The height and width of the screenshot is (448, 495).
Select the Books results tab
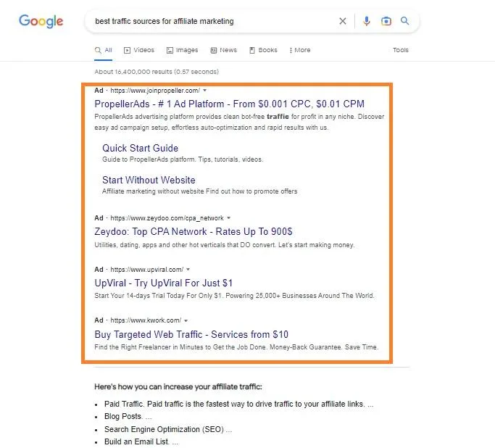263,50
